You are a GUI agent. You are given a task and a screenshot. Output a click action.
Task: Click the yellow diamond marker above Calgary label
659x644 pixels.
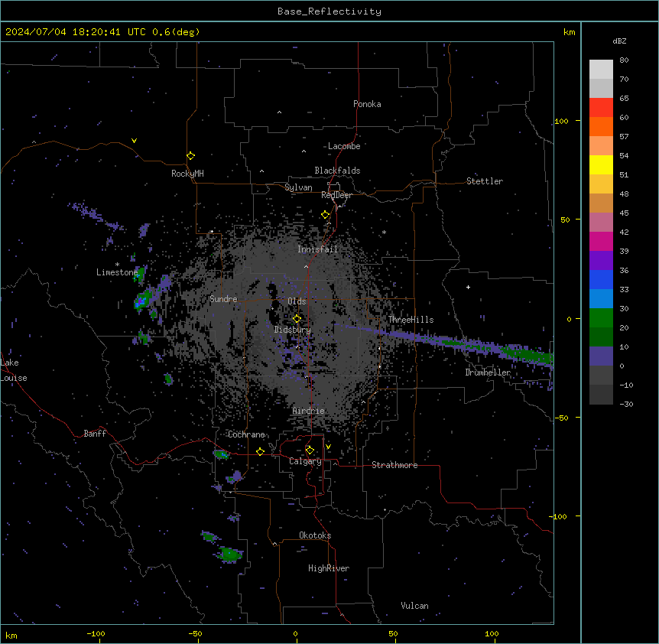[x=310, y=450]
